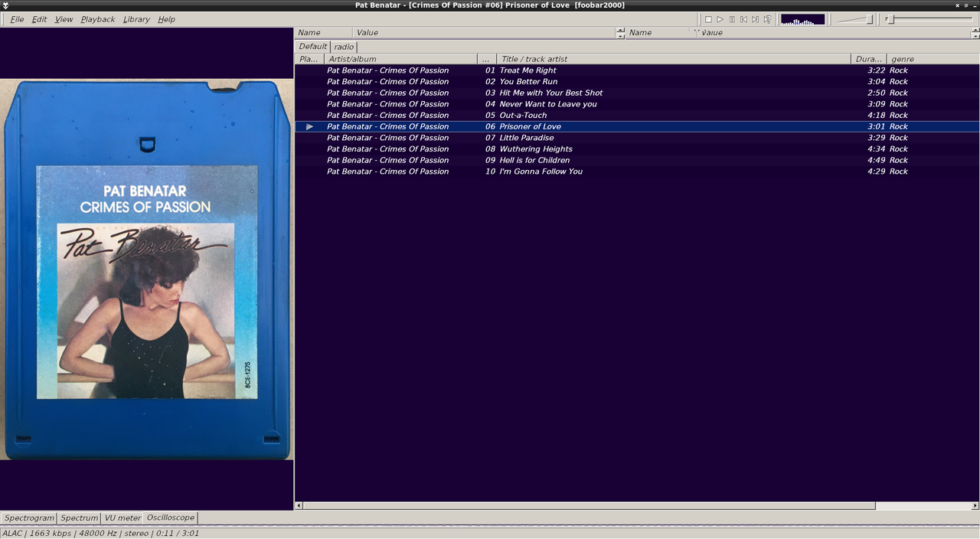
Task: Click the Rock genre of Wuthering Heights row
Action: tap(899, 149)
